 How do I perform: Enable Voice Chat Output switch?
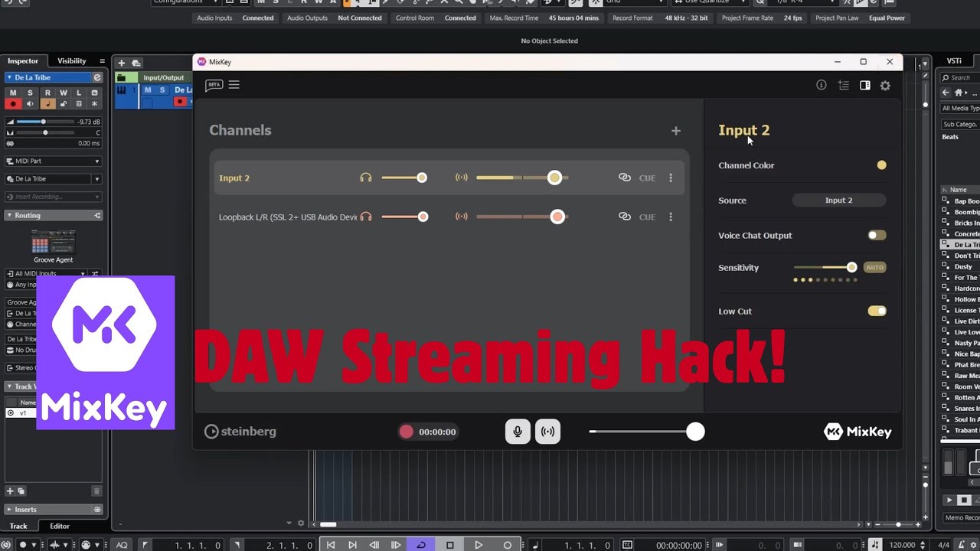tap(877, 235)
